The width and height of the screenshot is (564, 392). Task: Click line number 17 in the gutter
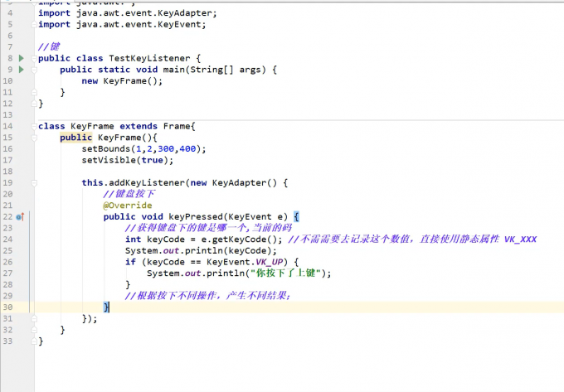(7, 160)
